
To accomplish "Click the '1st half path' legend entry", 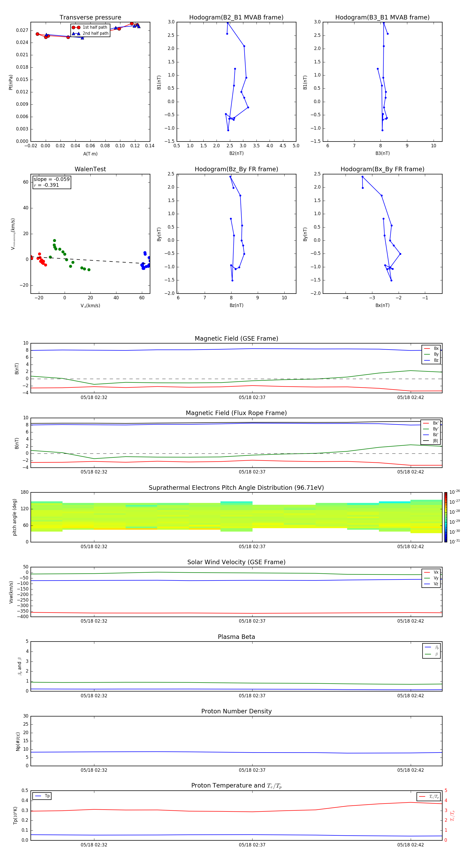I will tap(90, 27).
